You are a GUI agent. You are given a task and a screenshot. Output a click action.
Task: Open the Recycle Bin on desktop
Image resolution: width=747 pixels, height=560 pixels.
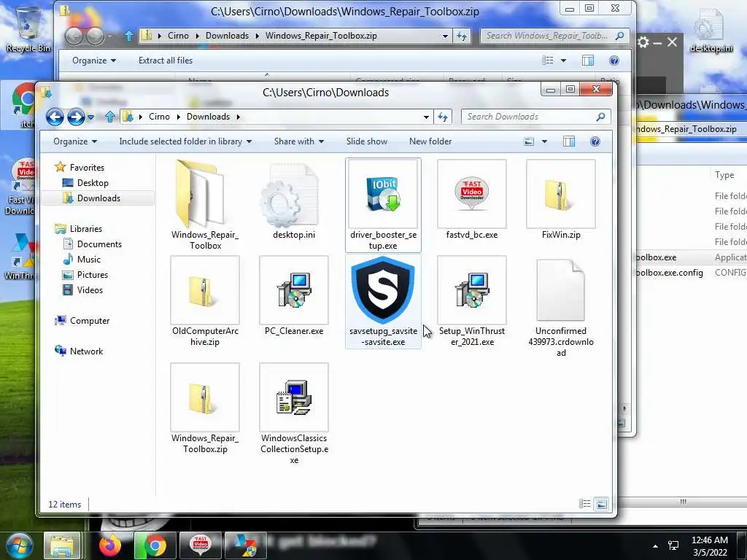point(28,29)
